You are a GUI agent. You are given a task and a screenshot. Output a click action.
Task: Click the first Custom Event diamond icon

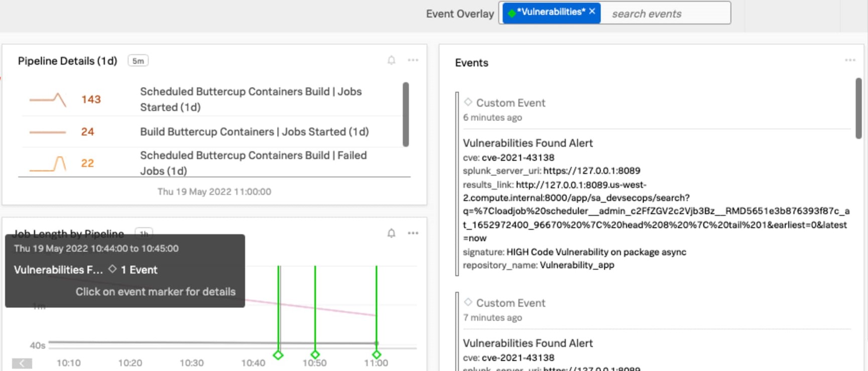468,102
